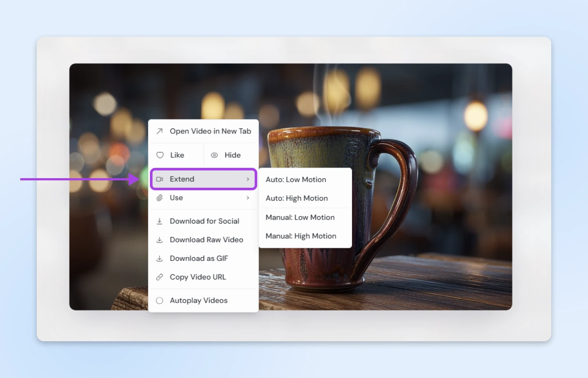Click the link icon beside Copy Video URL

pos(159,277)
